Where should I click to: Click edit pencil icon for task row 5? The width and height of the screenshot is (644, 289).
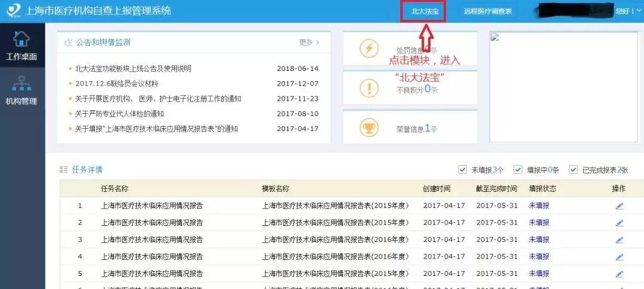pos(619,274)
